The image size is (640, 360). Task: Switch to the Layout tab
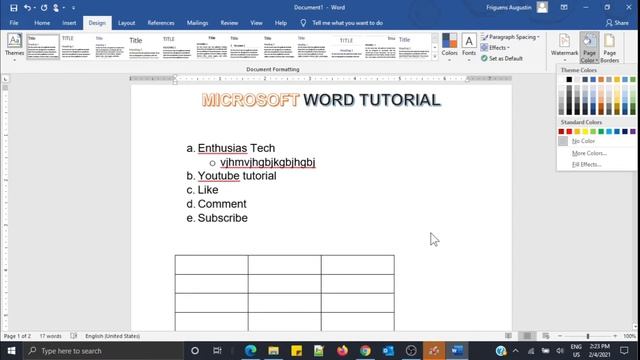point(127,23)
